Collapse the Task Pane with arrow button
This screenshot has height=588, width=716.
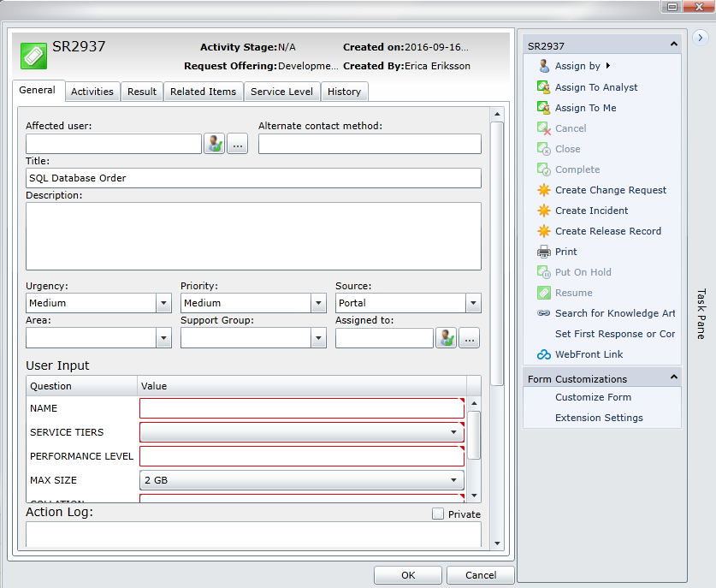(701, 38)
